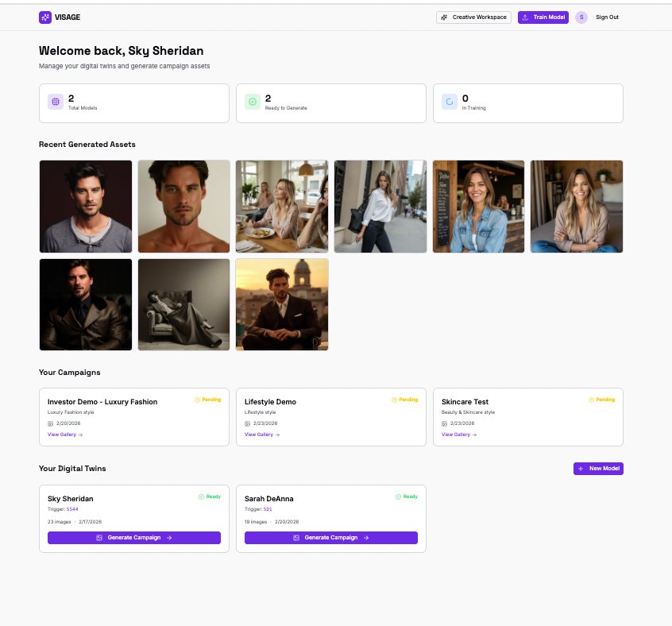Click Beauty & Skincare style label
The height and width of the screenshot is (626, 672).
tap(468, 412)
